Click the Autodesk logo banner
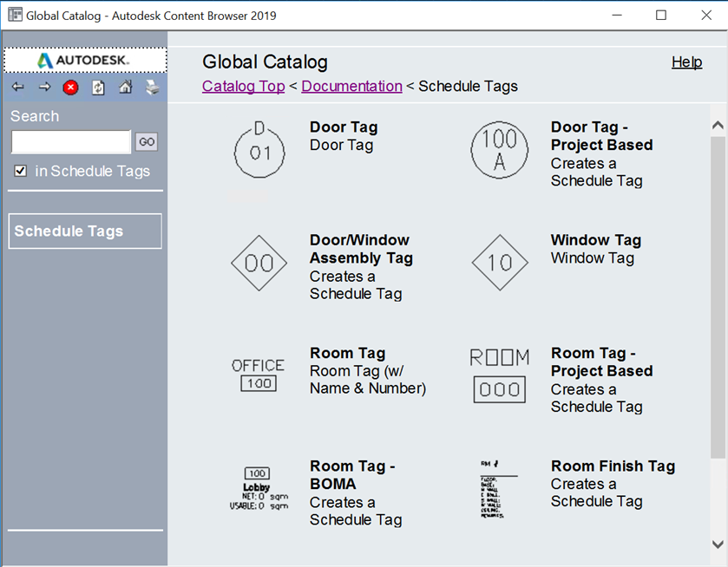 [85, 60]
